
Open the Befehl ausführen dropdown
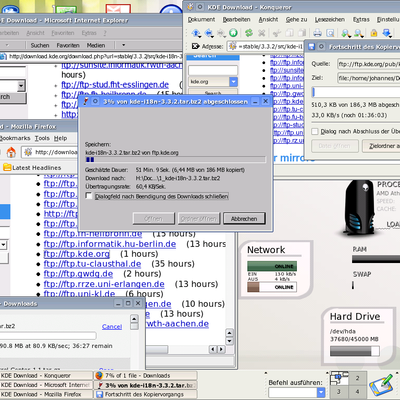321,392
